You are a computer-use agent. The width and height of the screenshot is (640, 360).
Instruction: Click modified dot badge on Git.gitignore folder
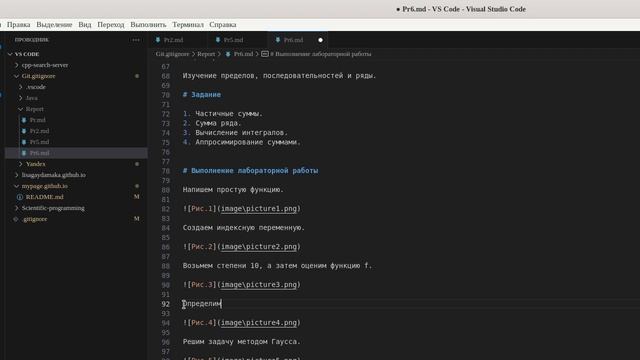(x=137, y=76)
